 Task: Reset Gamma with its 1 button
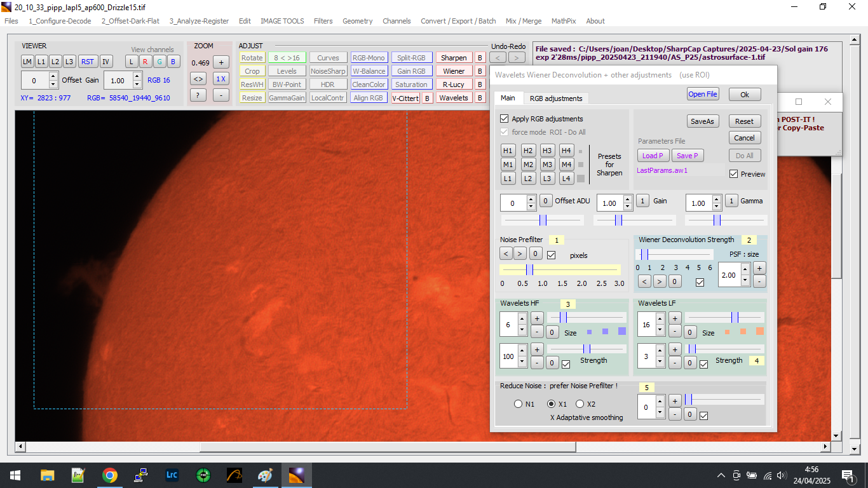point(731,201)
